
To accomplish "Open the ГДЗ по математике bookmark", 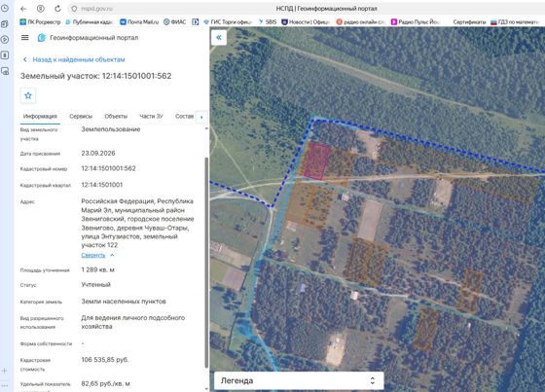I will pos(515,22).
